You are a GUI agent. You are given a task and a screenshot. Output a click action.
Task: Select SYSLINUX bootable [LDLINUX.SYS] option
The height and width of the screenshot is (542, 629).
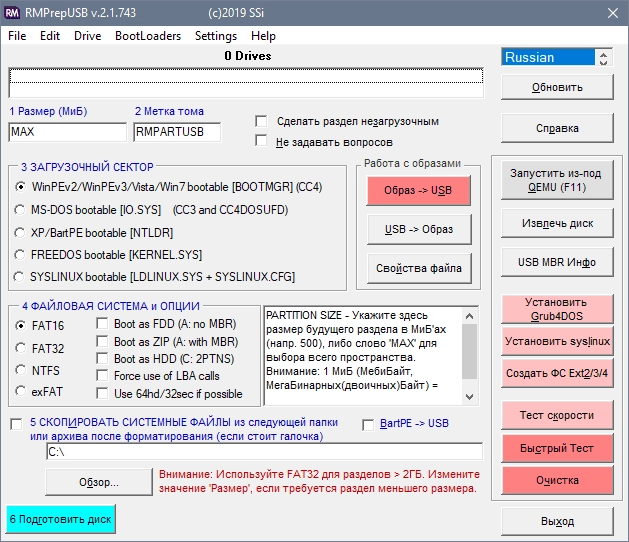19,277
